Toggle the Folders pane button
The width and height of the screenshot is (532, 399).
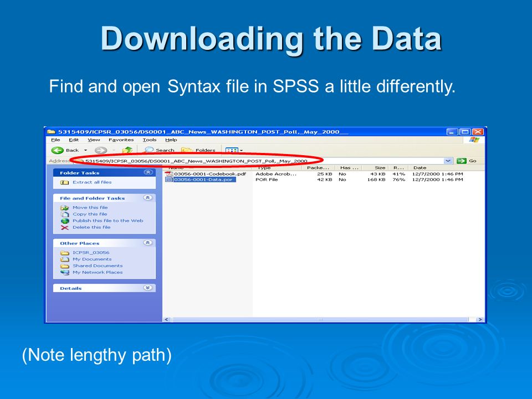[x=198, y=150]
